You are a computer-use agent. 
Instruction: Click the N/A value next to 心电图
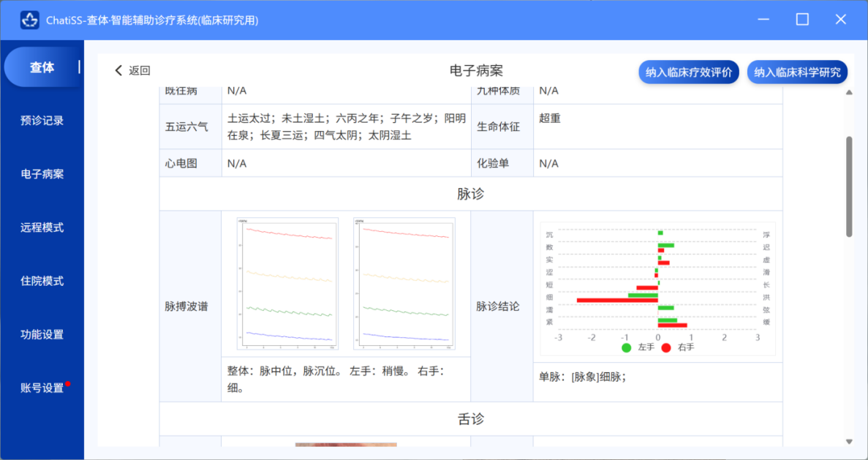click(x=237, y=163)
